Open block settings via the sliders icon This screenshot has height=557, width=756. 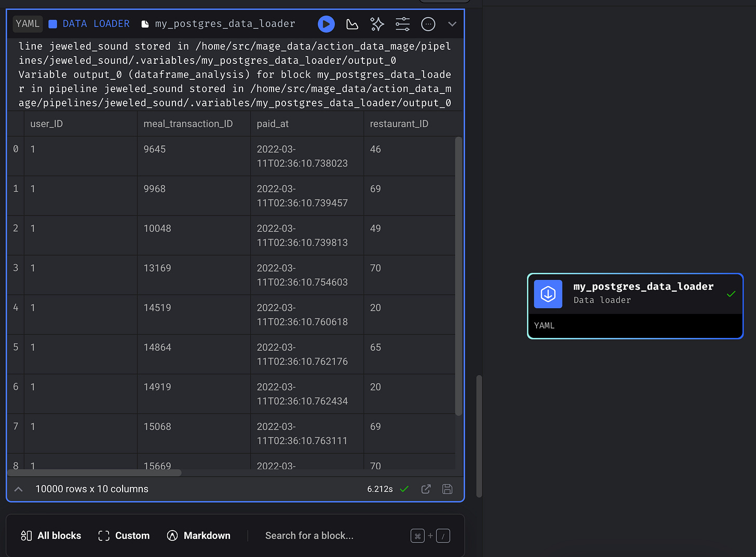[x=402, y=24]
